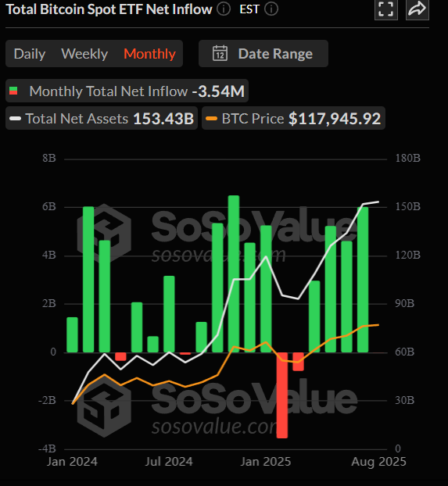Viewport: 448px width, 486px height.
Task: Click the -3.54M net inflow value
Action: pos(218,91)
